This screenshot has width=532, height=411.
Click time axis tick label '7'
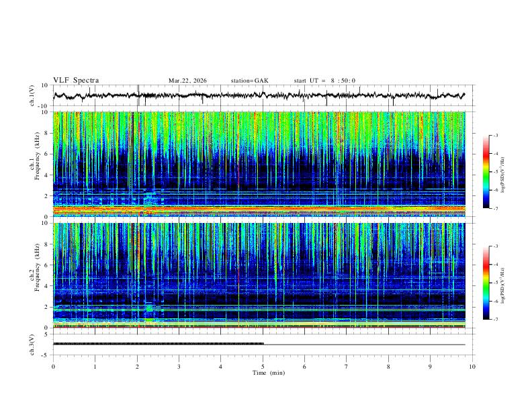347,367
